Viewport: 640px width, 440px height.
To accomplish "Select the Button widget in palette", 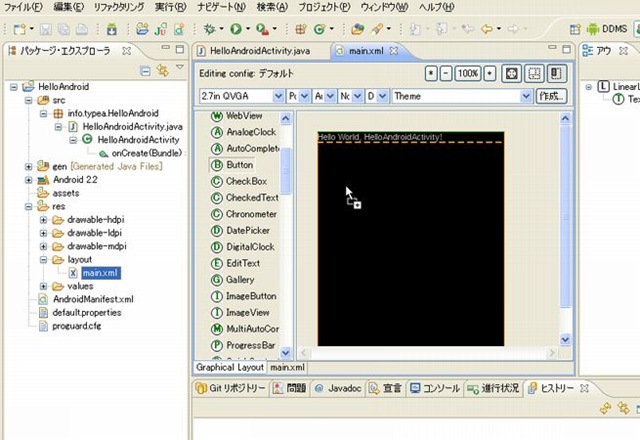I will (x=238, y=164).
